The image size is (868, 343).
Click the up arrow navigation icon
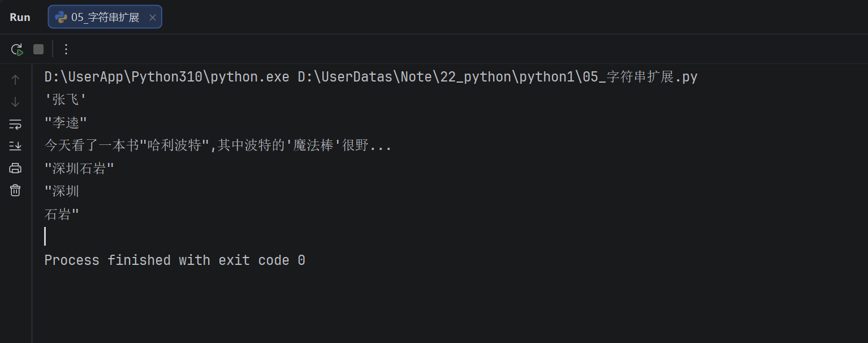pyautogui.click(x=15, y=80)
